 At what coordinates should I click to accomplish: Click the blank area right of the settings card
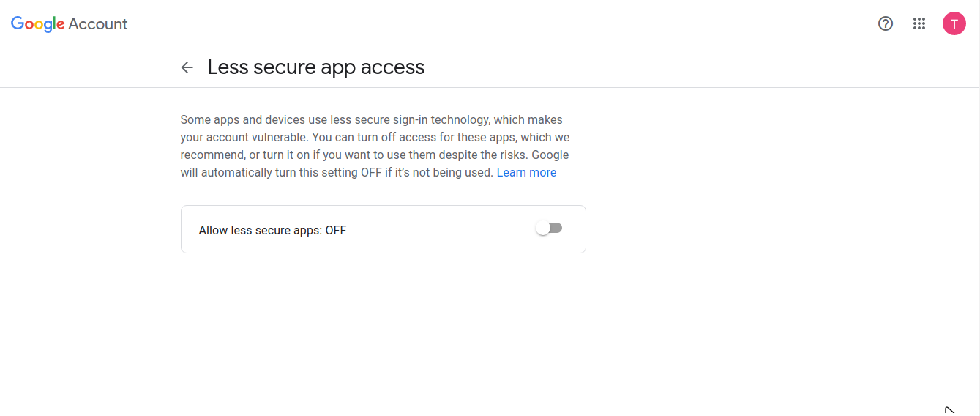click(732, 229)
